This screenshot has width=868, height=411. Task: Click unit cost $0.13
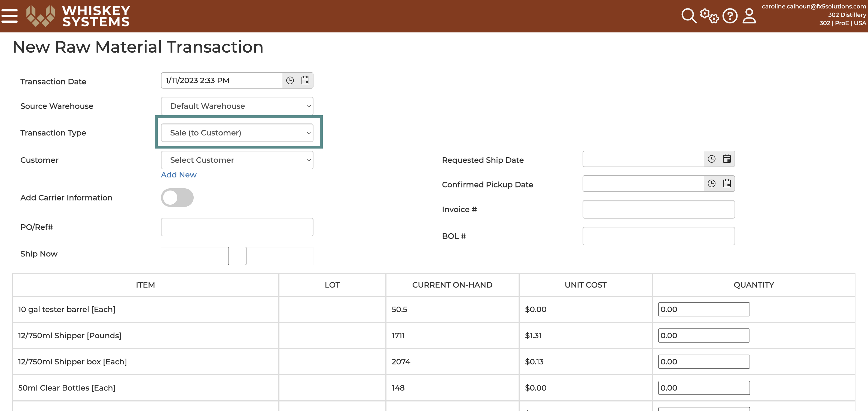pos(534,361)
